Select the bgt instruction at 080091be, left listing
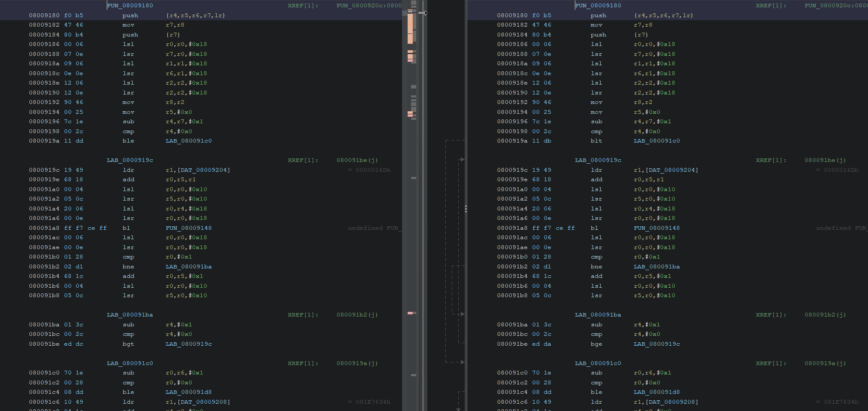868x411 pixels. (x=128, y=344)
